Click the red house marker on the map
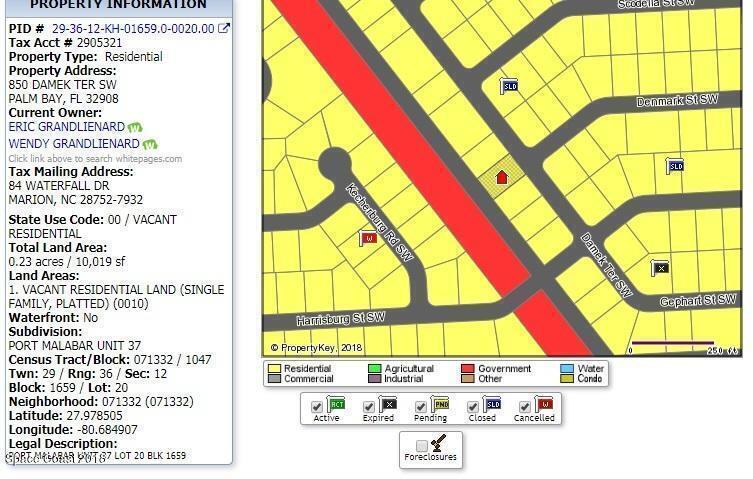Screen dimensions: 753x479 pyautogui.click(x=502, y=177)
